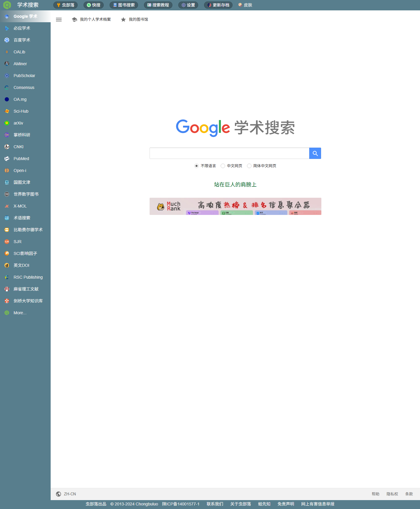Click the SJR orange icon
This screenshot has height=509, width=420.
tap(7, 242)
